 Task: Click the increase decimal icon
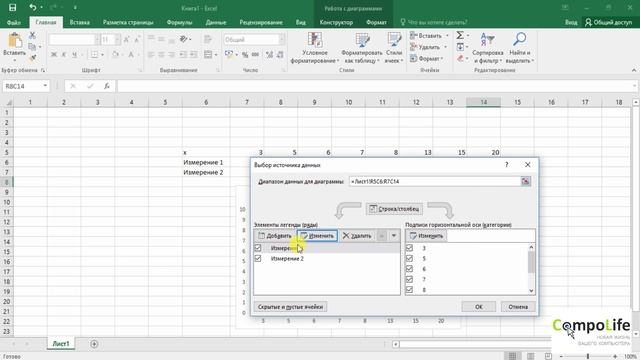(x=269, y=54)
